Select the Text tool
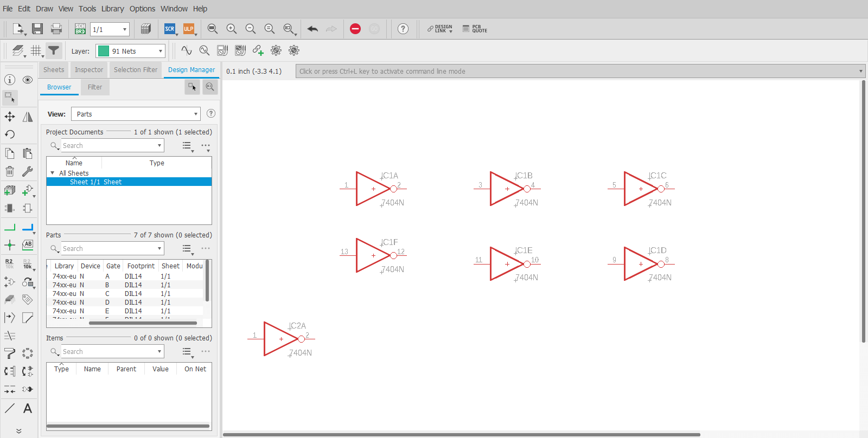Image resolution: width=868 pixels, height=438 pixels. point(28,408)
